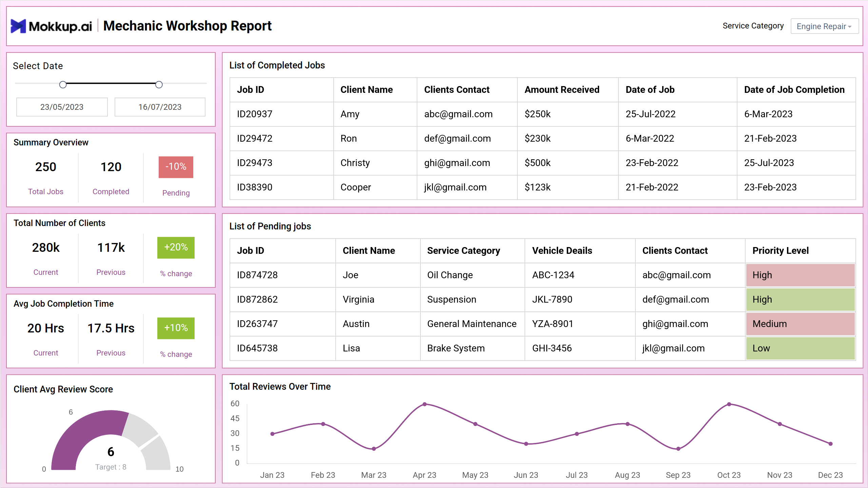Click the Aug 23 axis label
Viewport: 868px width, 488px height.
627,475
